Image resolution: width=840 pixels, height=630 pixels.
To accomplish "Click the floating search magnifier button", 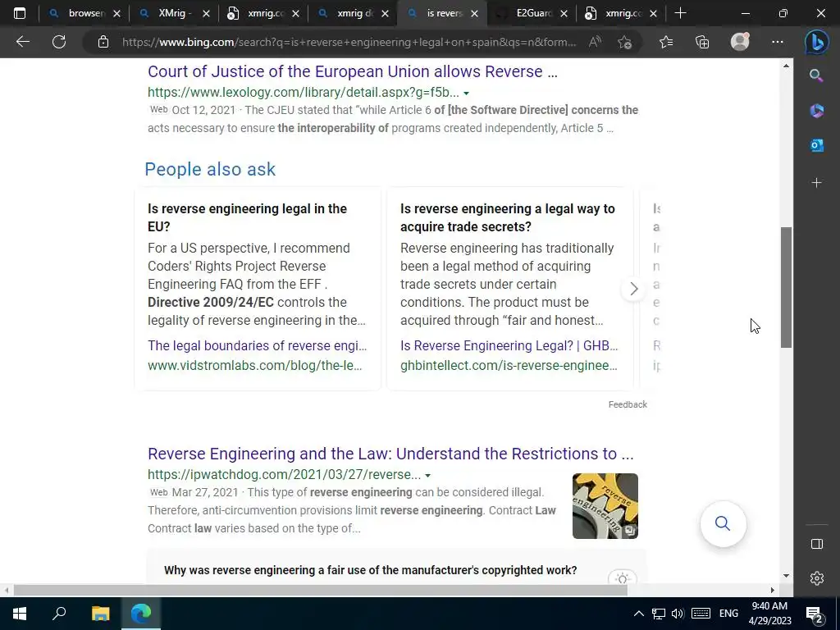I will point(723,523).
